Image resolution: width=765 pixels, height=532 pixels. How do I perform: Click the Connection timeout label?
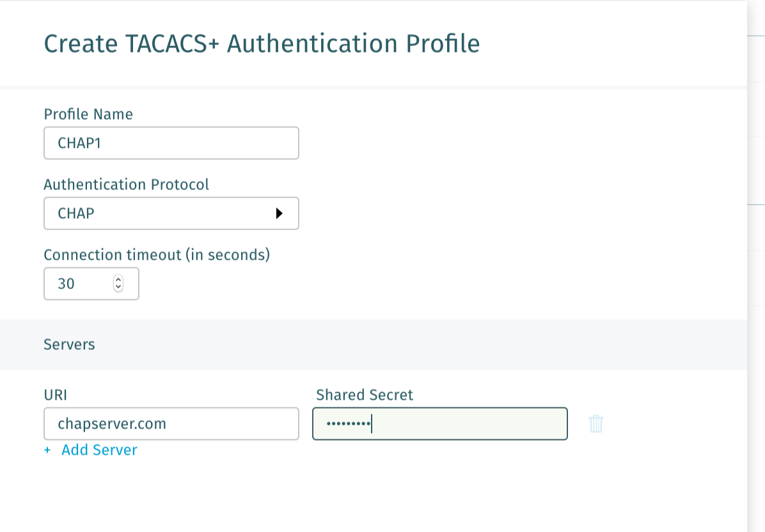tap(157, 254)
